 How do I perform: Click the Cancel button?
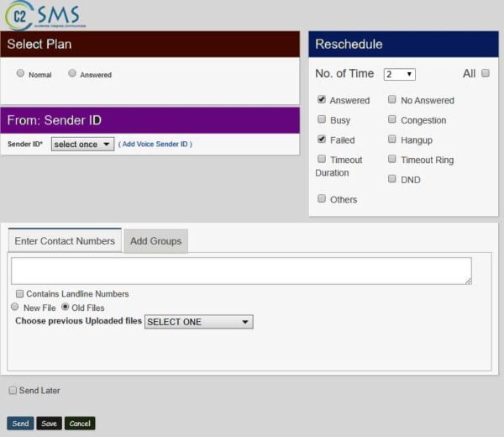80,424
